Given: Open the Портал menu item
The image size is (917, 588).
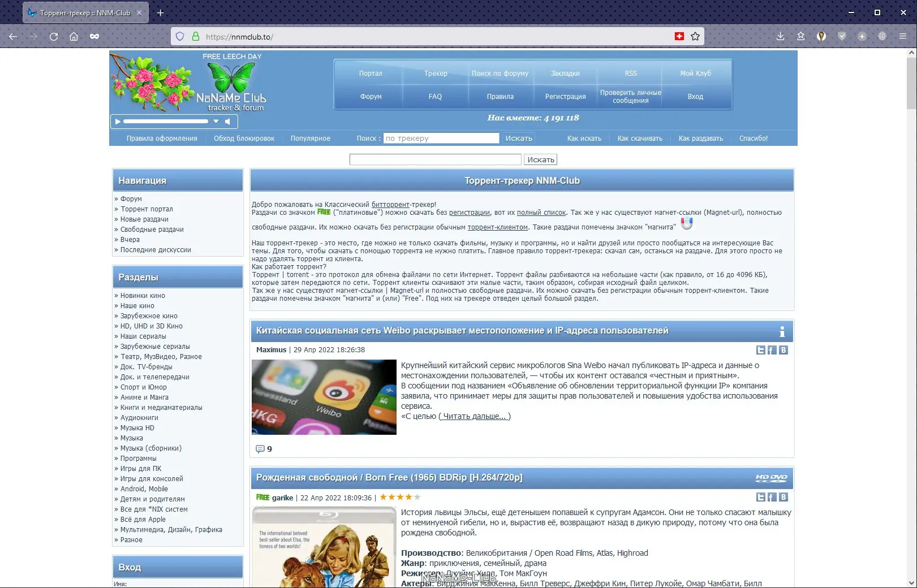Looking at the screenshot, I should point(371,73).
